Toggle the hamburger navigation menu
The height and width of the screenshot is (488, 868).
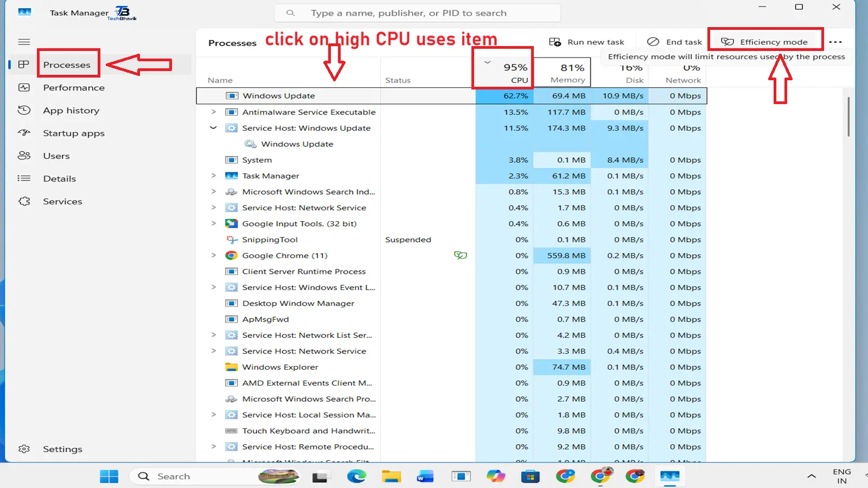click(24, 42)
